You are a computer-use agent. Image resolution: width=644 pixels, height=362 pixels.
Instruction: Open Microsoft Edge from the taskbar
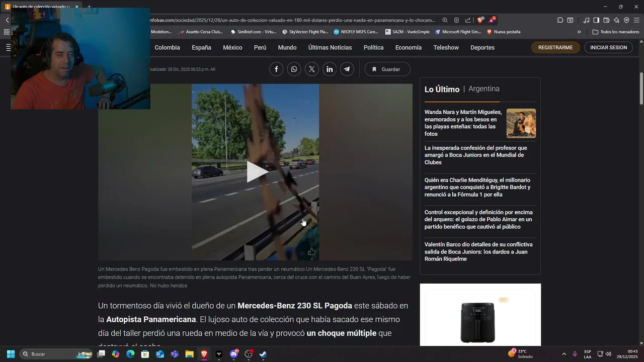click(130, 354)
